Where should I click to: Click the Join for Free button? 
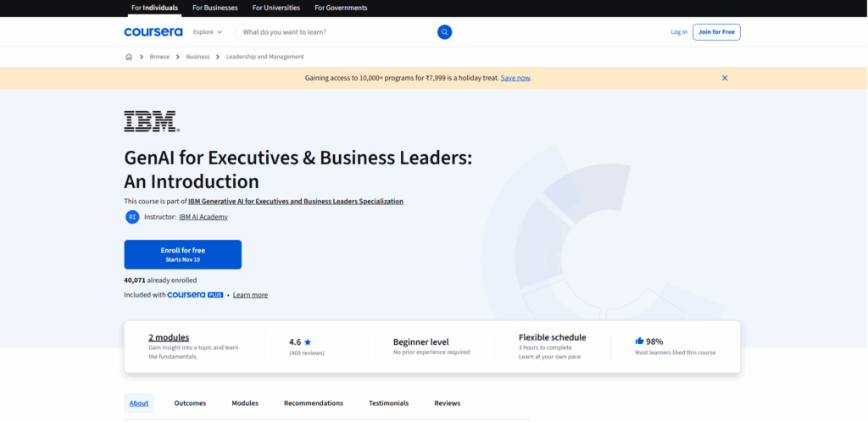pos(716,32)
